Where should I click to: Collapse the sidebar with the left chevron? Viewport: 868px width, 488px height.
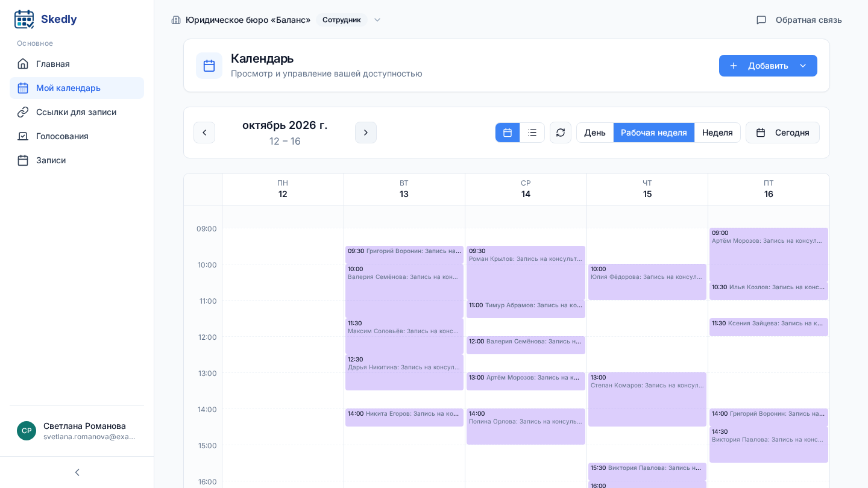point(77,472)
